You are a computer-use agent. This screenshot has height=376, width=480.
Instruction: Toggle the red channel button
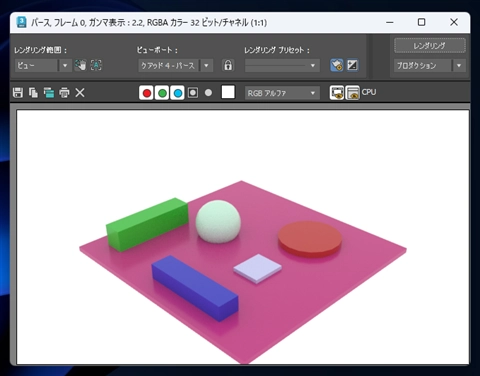(146, 93)
